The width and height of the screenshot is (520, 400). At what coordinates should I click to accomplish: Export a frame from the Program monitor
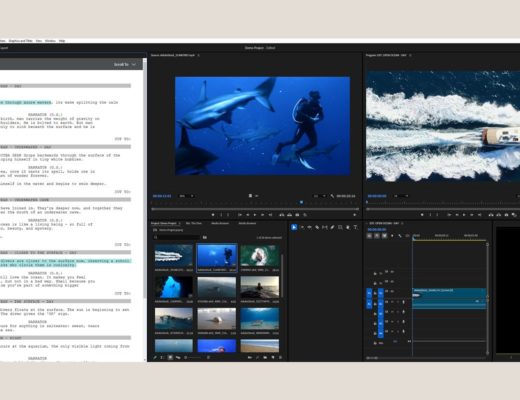(x=506, y=215)
